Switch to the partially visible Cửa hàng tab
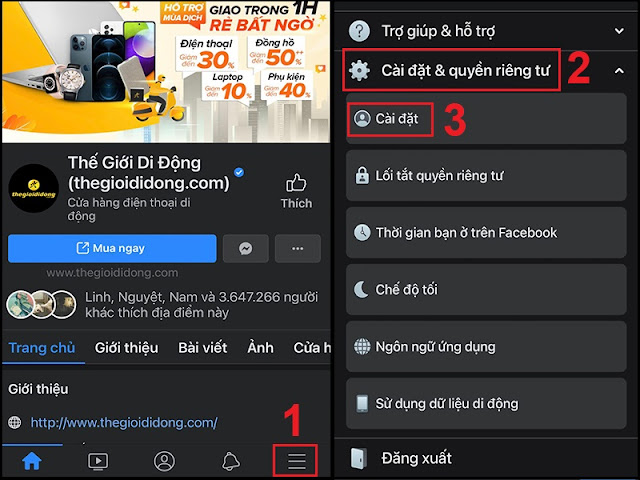 (312, 348)
